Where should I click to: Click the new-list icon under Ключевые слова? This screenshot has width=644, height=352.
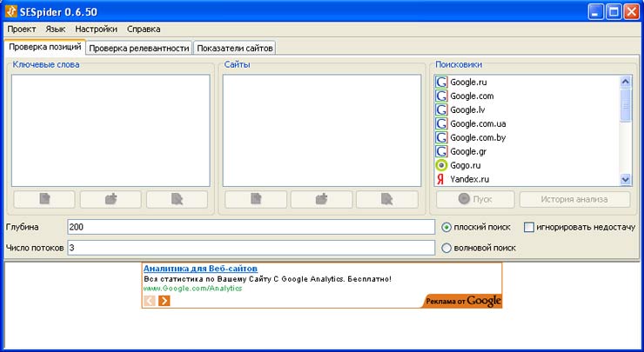[44, 199]
